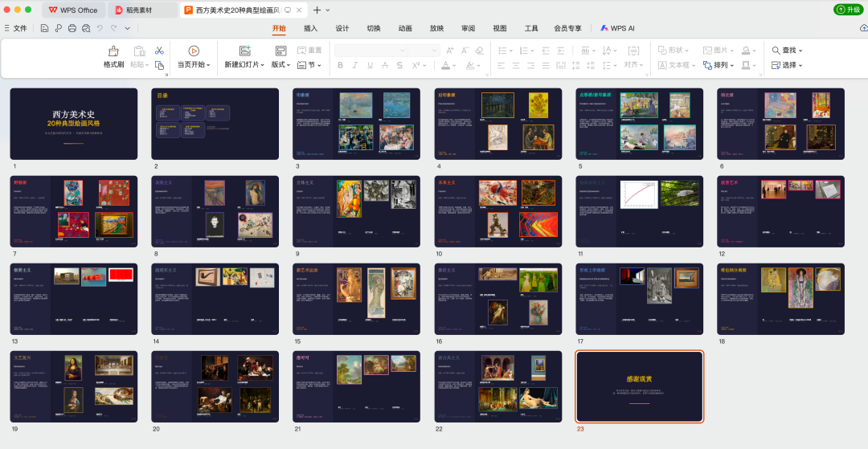The image size is (868, 449).
Task: Expand the 查找 find dropdown
Action: pyautogui.click(x=787, y=51)
